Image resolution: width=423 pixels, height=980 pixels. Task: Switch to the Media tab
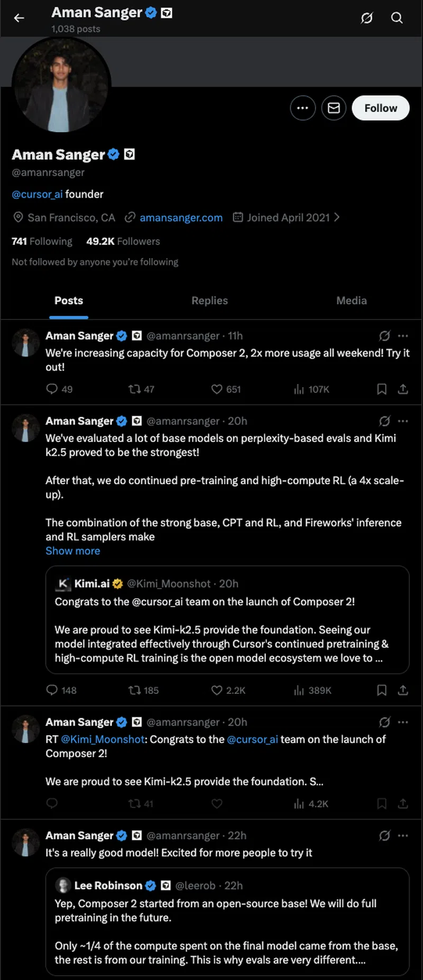[x=351, y=300]
